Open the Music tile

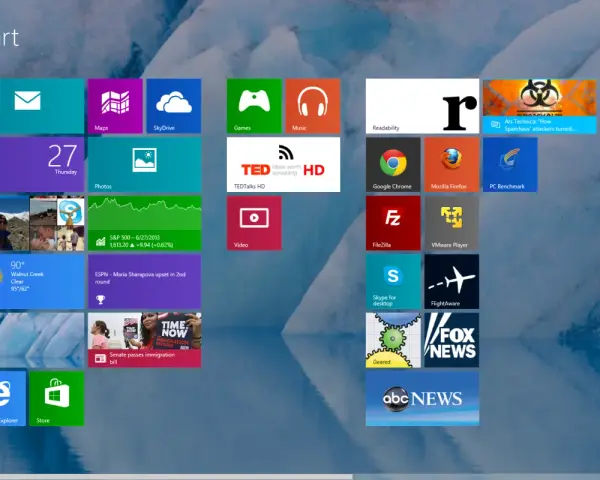click(313, 106)
